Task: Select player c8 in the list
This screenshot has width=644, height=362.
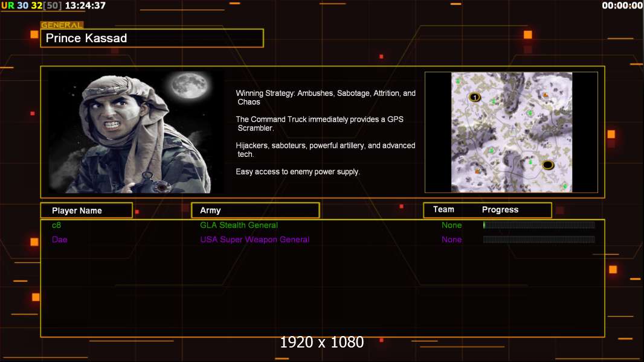Action: point(56,225)
